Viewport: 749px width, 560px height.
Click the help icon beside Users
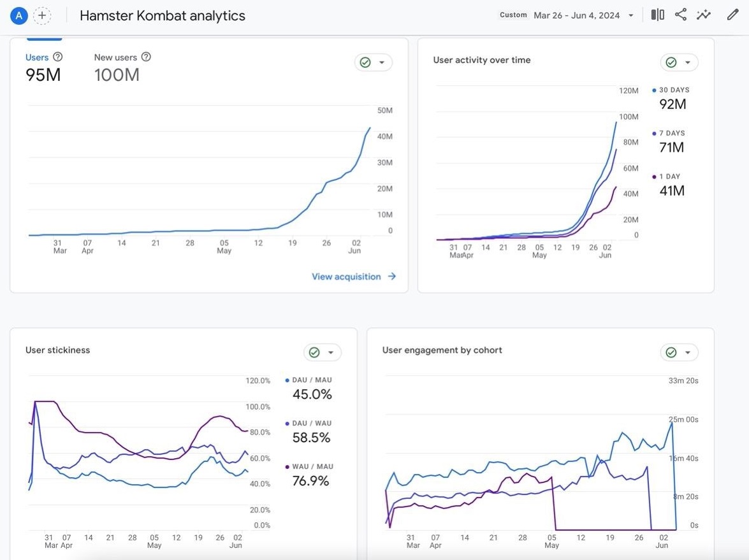(58, 57)
